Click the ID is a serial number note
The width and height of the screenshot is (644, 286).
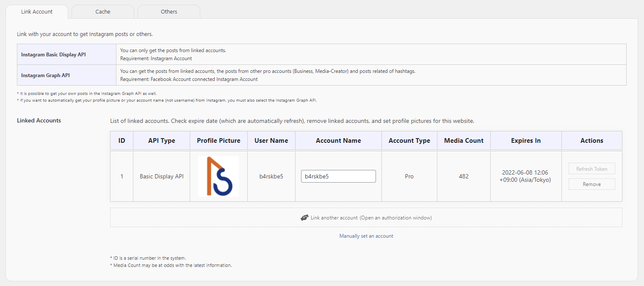148,258
